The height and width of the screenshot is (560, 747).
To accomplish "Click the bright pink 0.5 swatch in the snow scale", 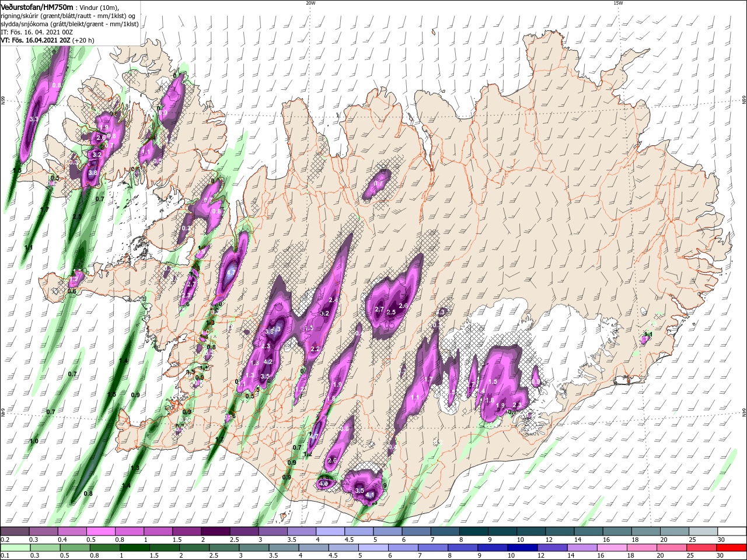I will pyautogui.click(x=100, y=531).
